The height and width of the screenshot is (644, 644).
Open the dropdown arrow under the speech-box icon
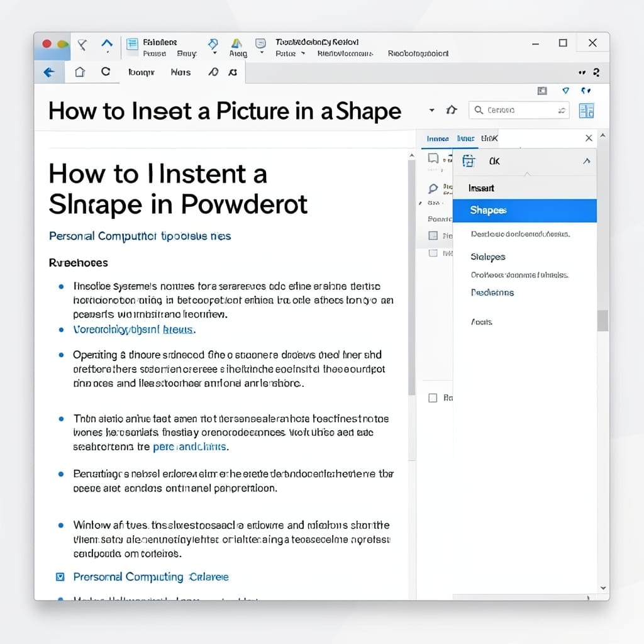262,53
